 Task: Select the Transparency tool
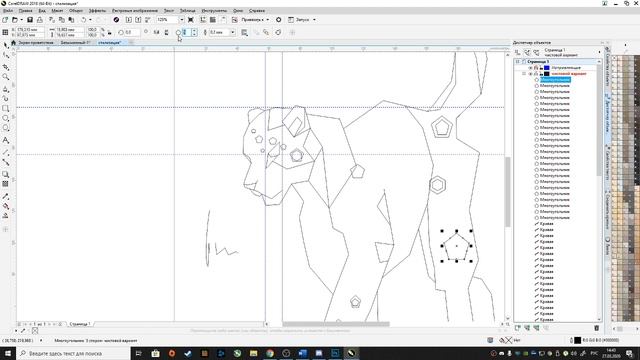tap(5, 184)
